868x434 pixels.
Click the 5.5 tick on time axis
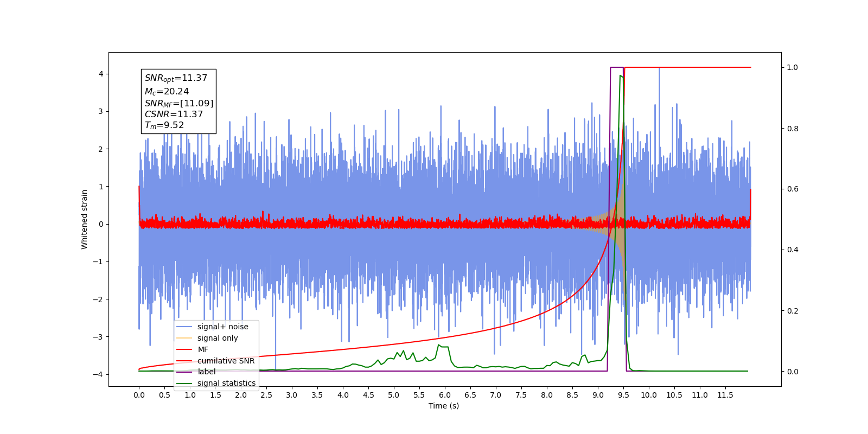click(419, 395)
